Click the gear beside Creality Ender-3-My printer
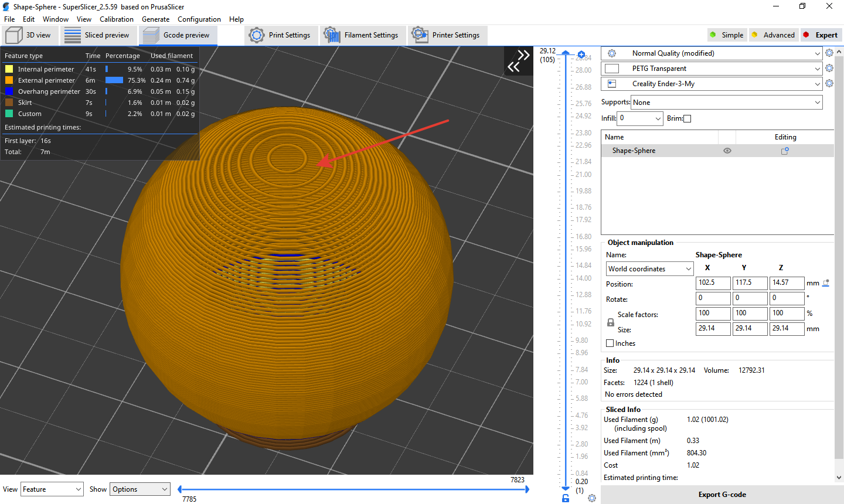Viewport: 844px width, 504px height. pos(829,83)
